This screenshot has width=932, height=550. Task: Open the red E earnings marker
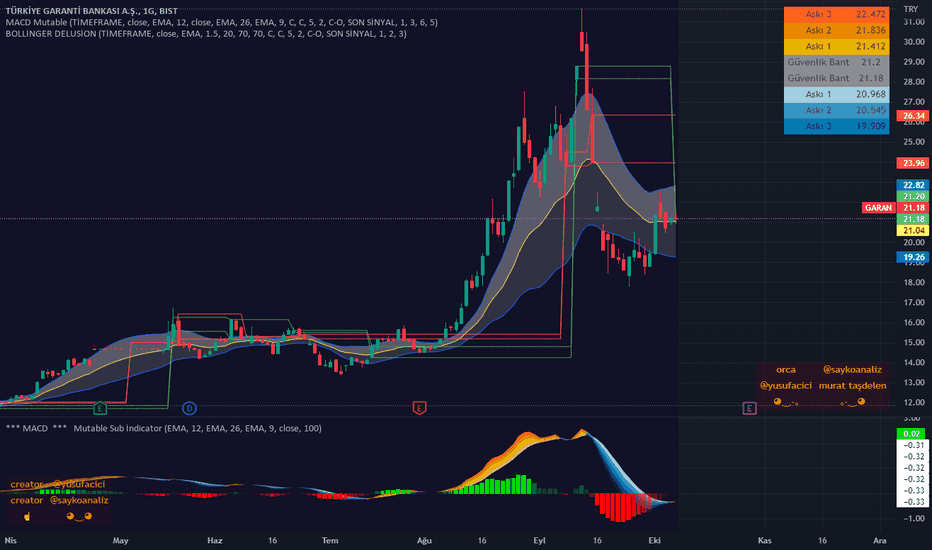[419, 408]
